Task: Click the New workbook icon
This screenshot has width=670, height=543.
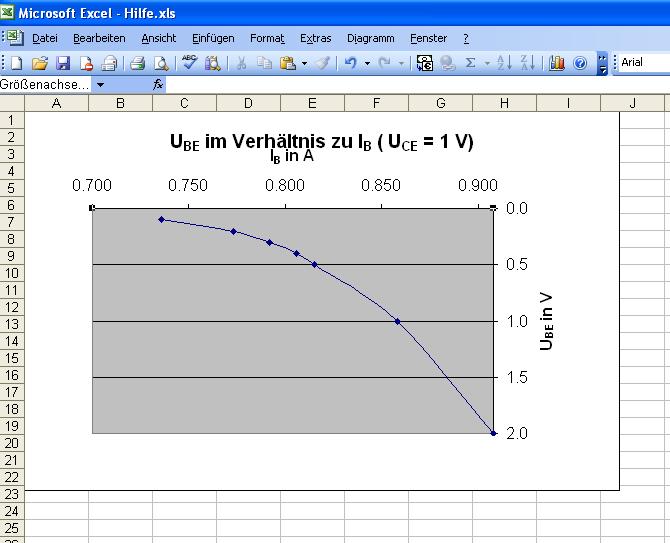Action: (x=17, y=63)
